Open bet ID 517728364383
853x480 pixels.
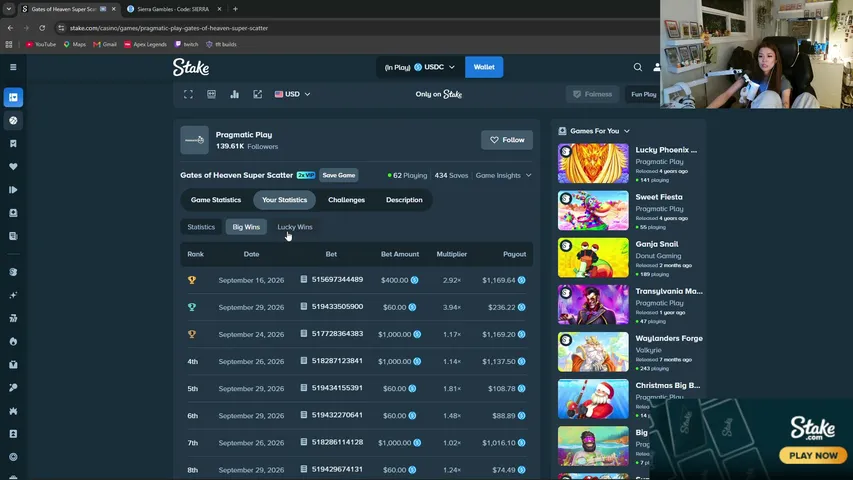coord(337,334)
